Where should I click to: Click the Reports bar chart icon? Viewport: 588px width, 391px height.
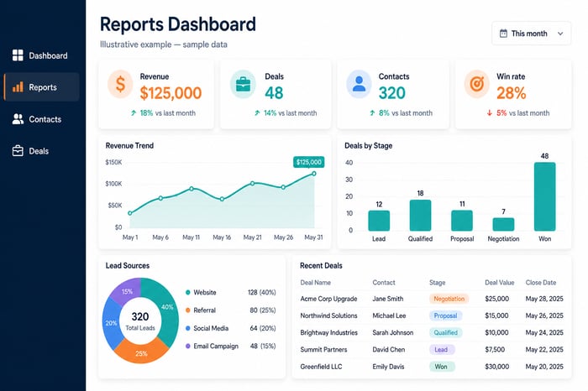[18, 87]
